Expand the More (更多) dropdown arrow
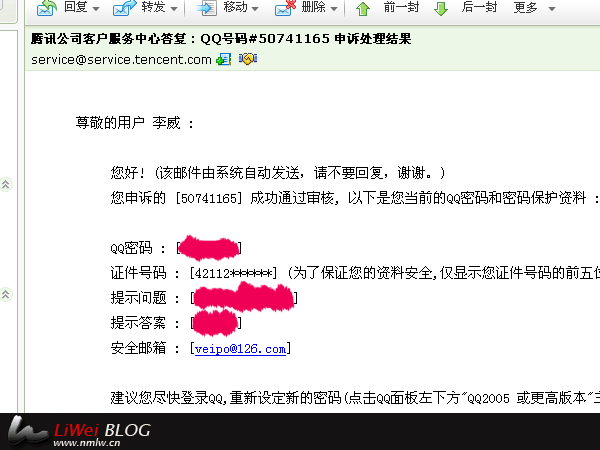 click(551, 8)
